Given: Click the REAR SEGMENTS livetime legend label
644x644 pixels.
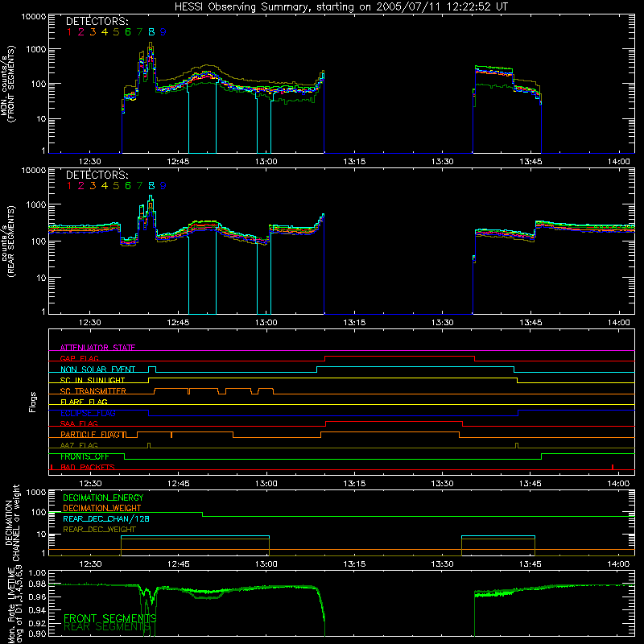Looking at the screenshot, I should point(107,627).
